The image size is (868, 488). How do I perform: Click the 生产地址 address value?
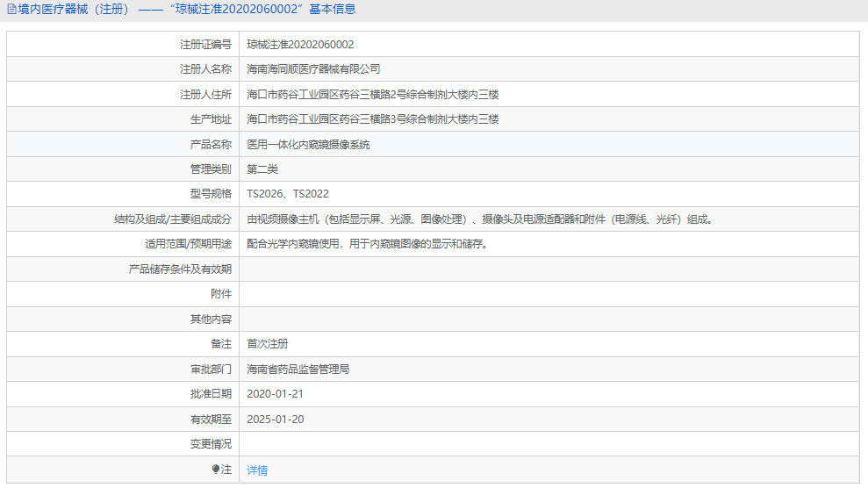[x=372, y=119]
